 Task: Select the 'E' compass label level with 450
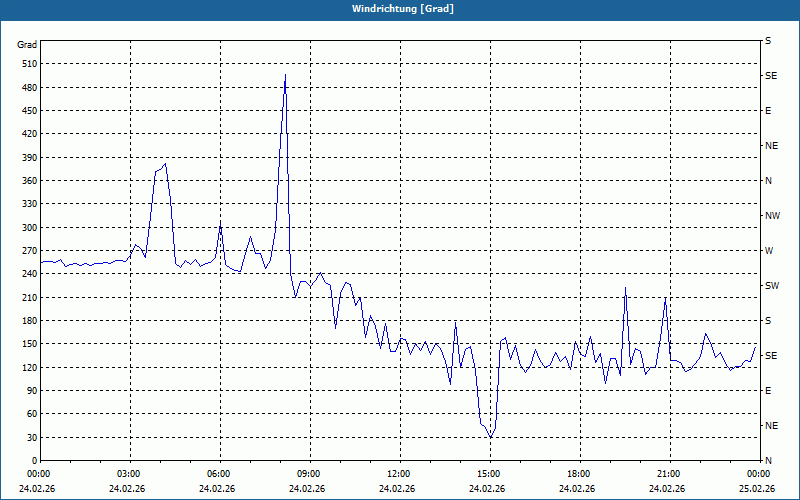pyautogui.click(x=768, y=111)
